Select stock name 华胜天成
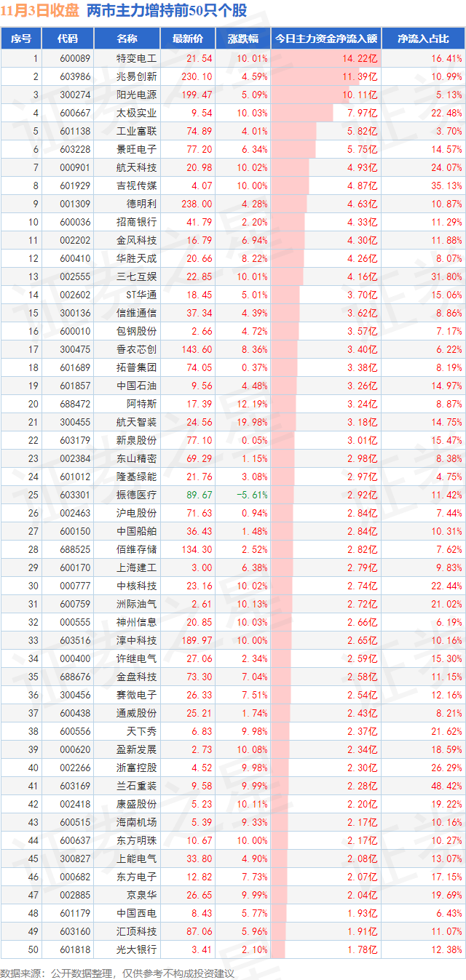This screenshot has height=980, width=466. point(137,258)
